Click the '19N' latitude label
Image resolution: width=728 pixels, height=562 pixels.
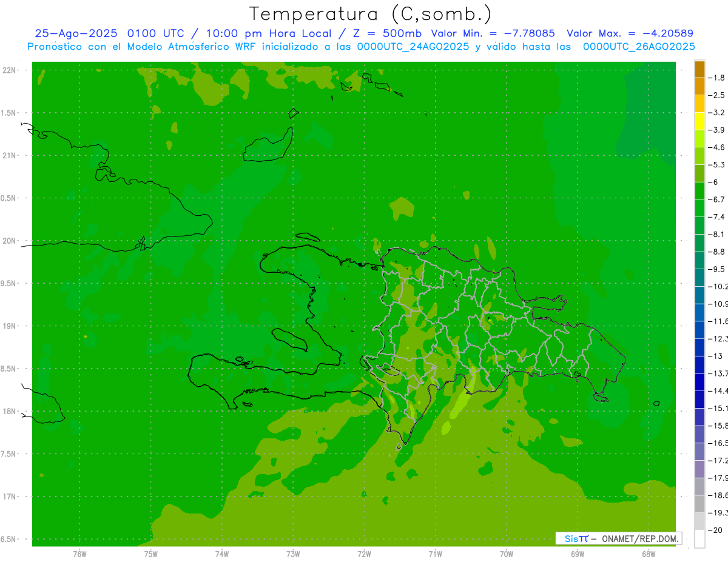pos(10,326)
